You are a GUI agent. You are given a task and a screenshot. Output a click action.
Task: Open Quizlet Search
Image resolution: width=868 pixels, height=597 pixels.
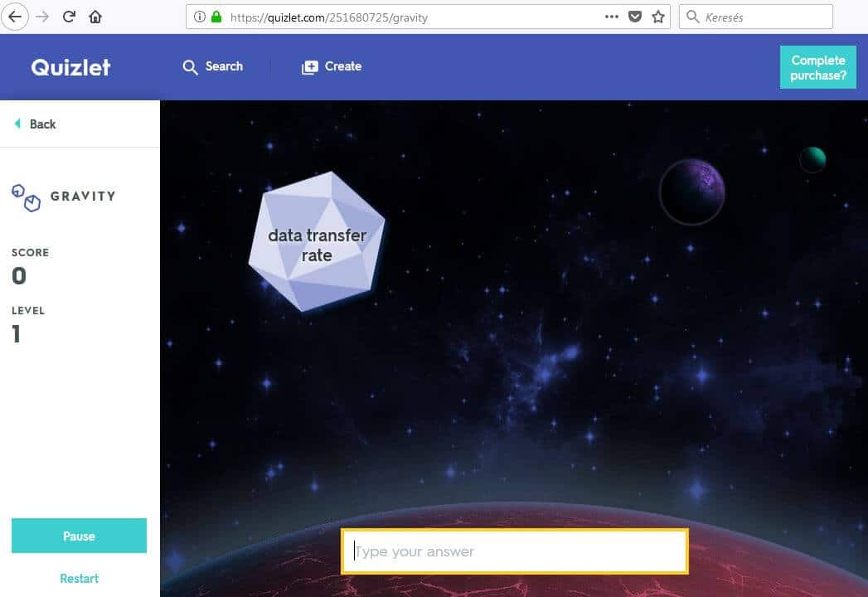[x=212, y=66]
